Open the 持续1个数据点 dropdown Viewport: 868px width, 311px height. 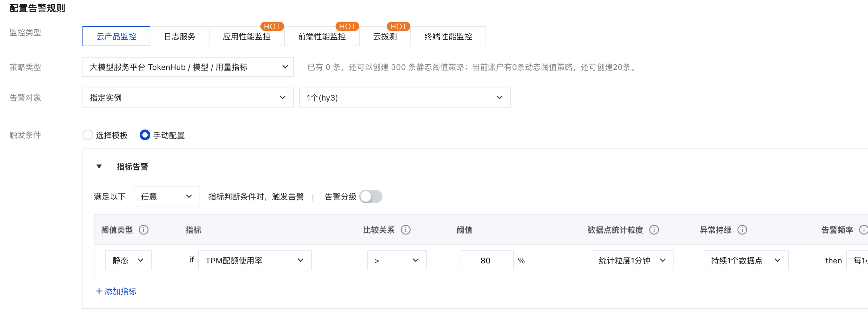[x=746, y=260]
